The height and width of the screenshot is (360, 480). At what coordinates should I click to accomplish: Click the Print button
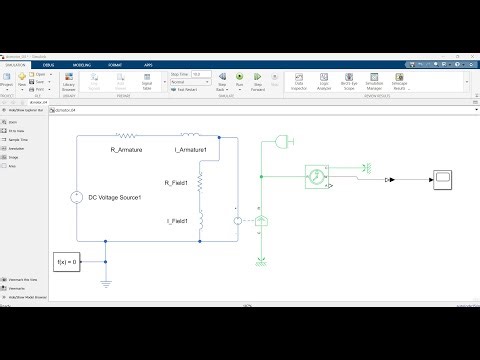tap(37, 89)
